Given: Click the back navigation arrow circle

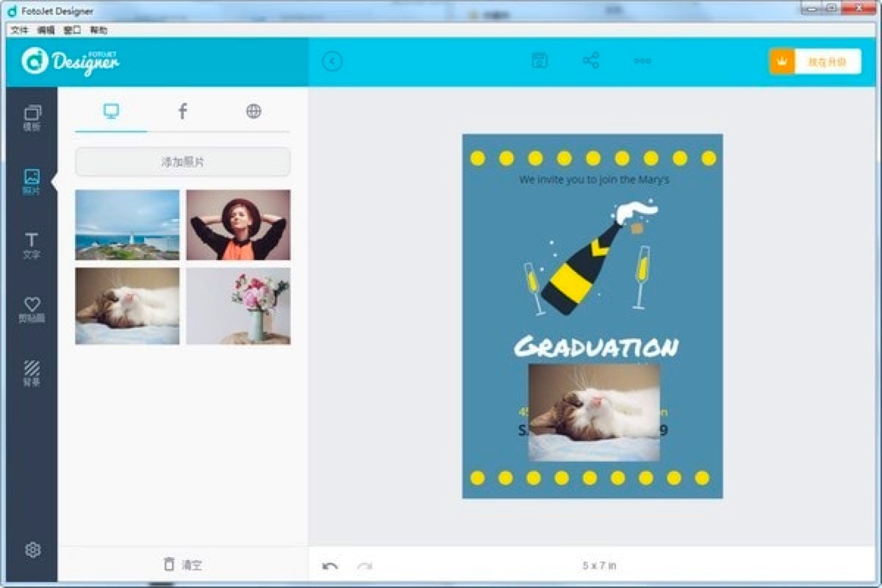Looking at the screenshot, I should 333,61.
